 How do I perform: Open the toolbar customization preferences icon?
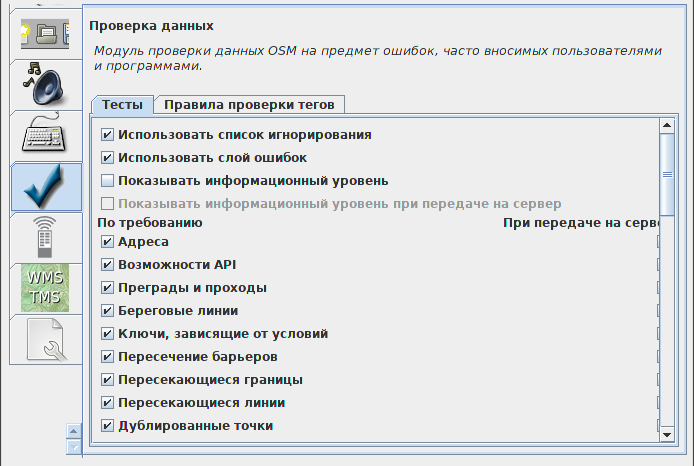[x=45, y=34]
